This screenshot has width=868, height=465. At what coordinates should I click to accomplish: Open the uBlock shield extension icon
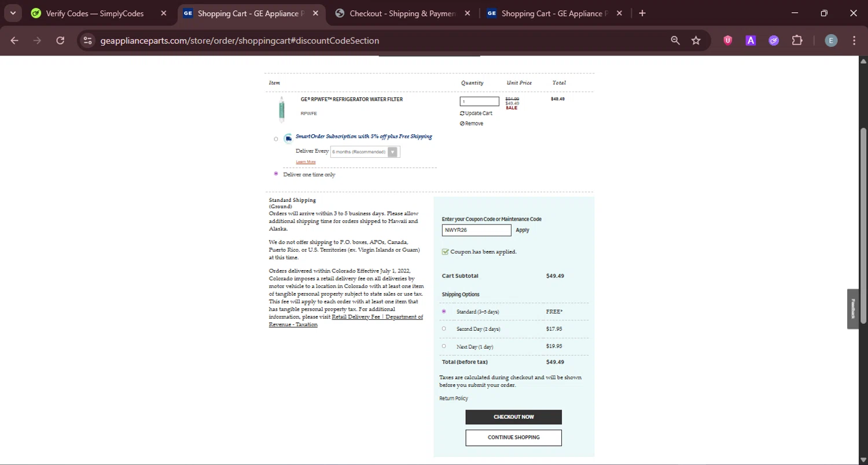(x=728, y=40)
